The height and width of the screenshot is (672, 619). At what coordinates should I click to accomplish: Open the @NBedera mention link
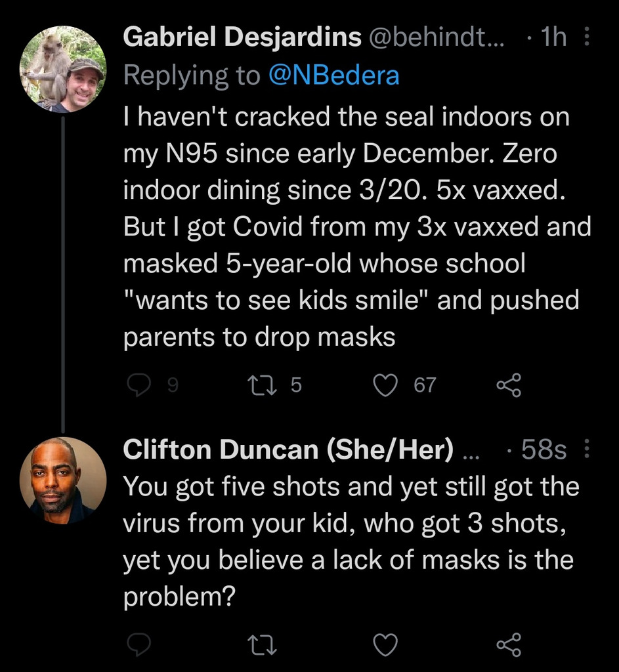(x=333, y=75)
